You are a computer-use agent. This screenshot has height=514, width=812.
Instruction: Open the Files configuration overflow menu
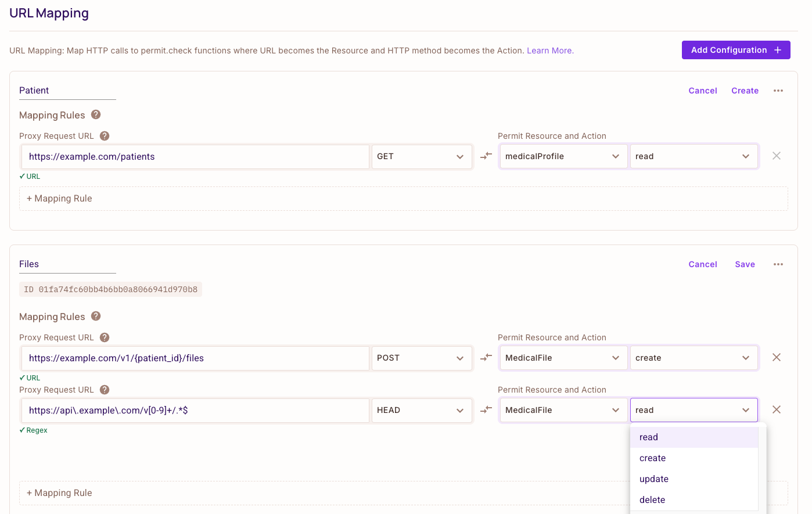[778, 264]
